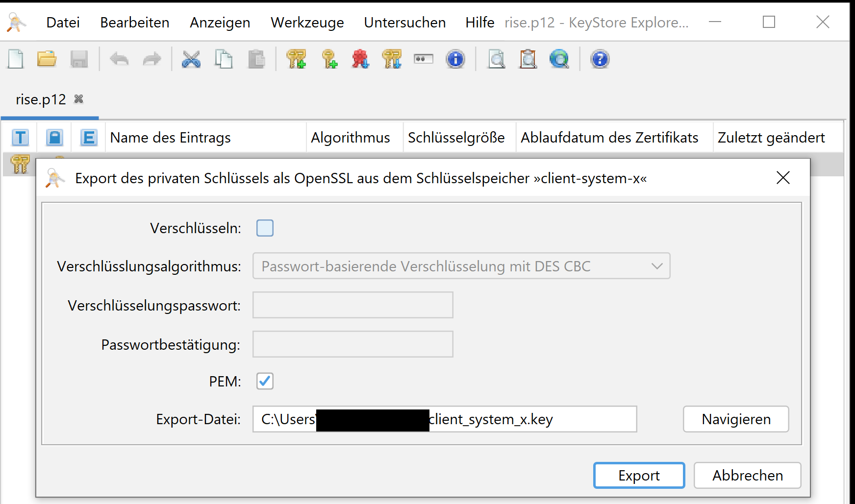Click the Help question mark icon
Image resolution: width=855 pixels, height=504 pixels.
coord(600,59)
